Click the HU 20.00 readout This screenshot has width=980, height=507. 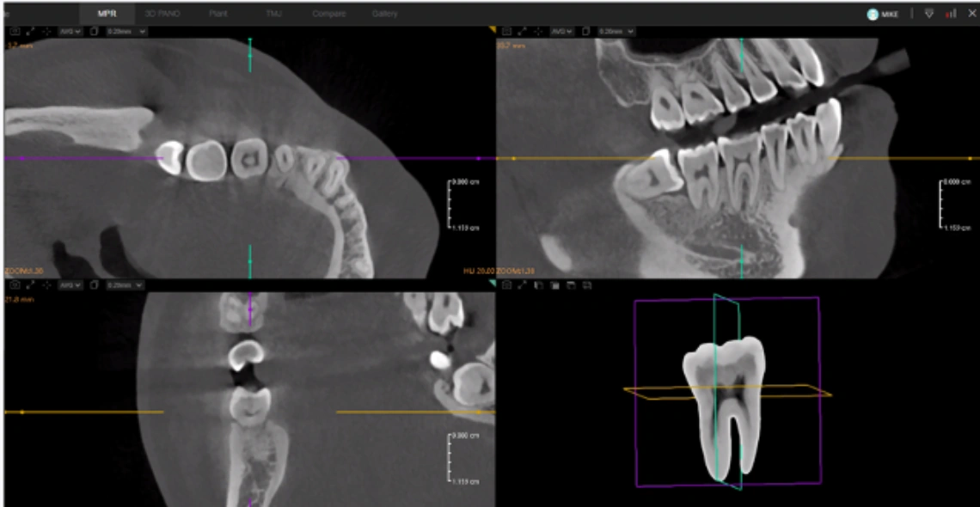click(479, 271)
